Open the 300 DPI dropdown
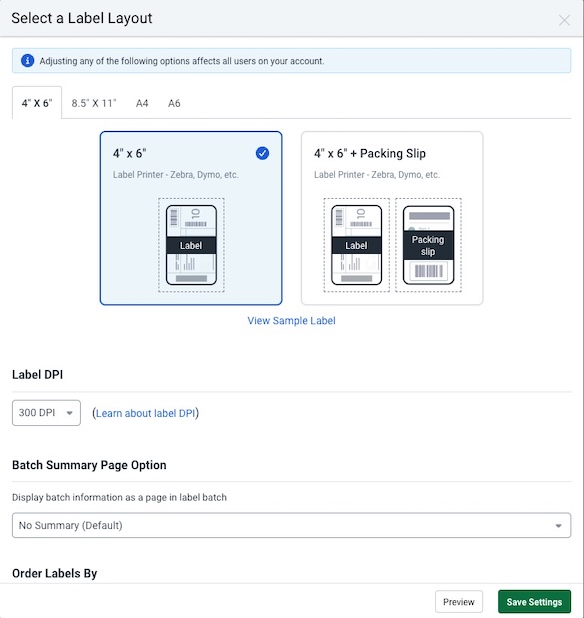The image size is (584, 618). [46, 413]
